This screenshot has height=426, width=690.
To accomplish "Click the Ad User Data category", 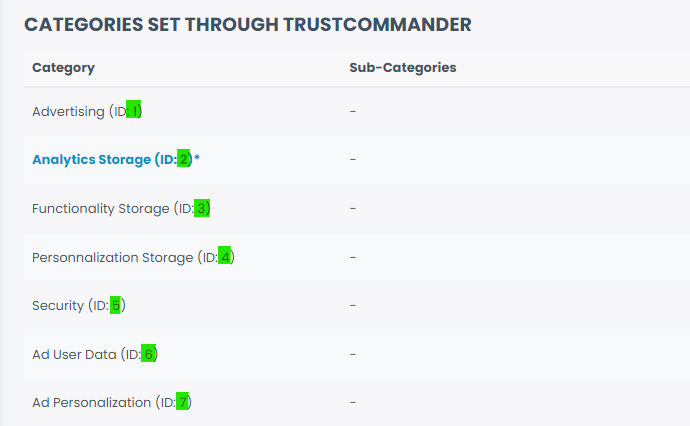I will pyautogui.click(x=74, y=354).
